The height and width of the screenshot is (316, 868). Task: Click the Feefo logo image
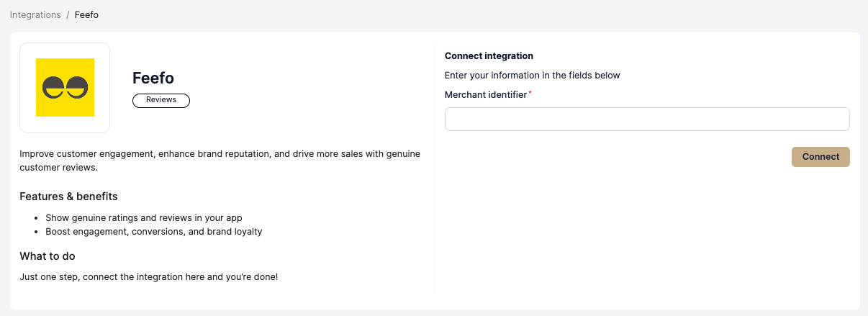click(65, 88)
